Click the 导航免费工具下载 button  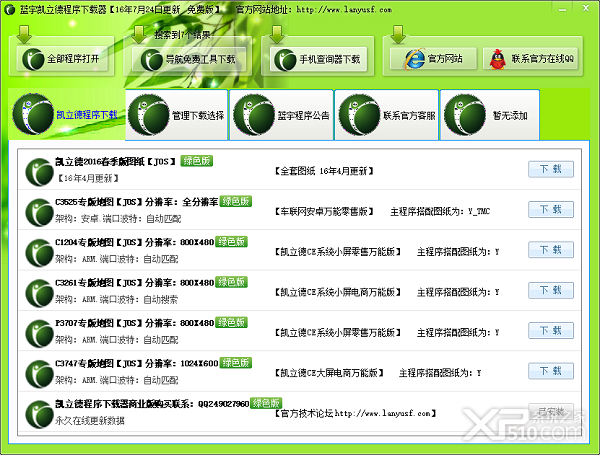pos(188,59)
